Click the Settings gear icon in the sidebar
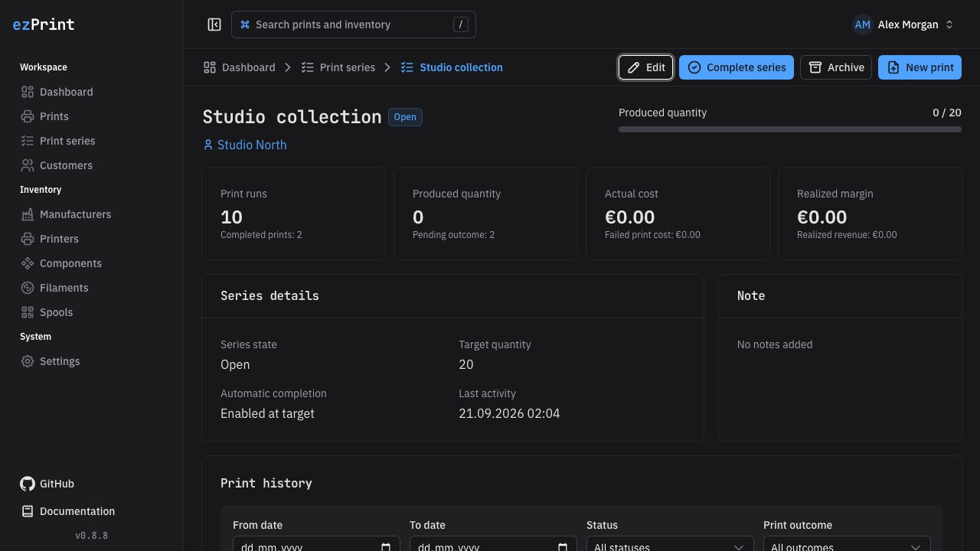This screenshot has height=551, width=980. click(x=28, y=361)
